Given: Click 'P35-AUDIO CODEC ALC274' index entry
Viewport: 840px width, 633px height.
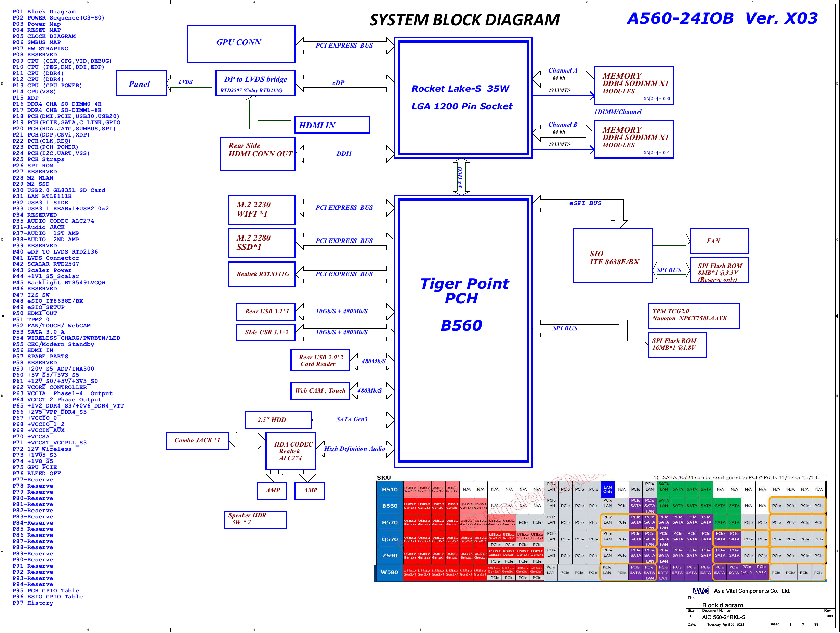Looking at the screenshot, I should click(x=53, y=221).
